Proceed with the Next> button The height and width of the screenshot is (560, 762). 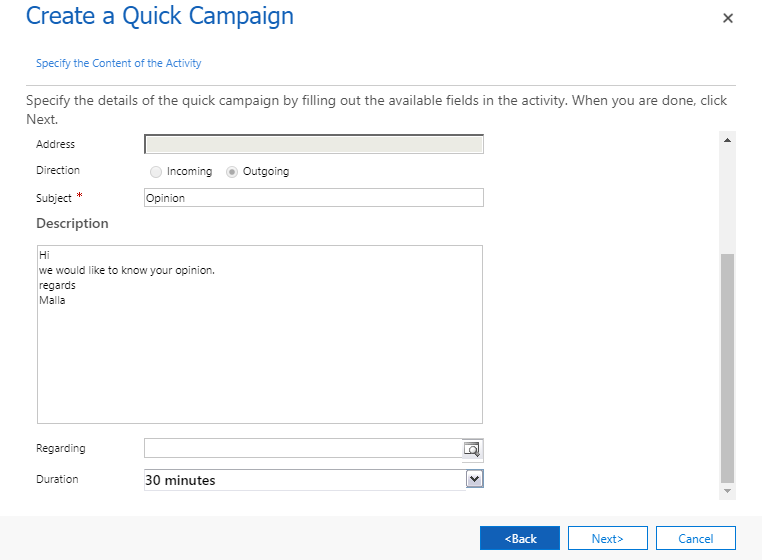[x=607, y=538]
